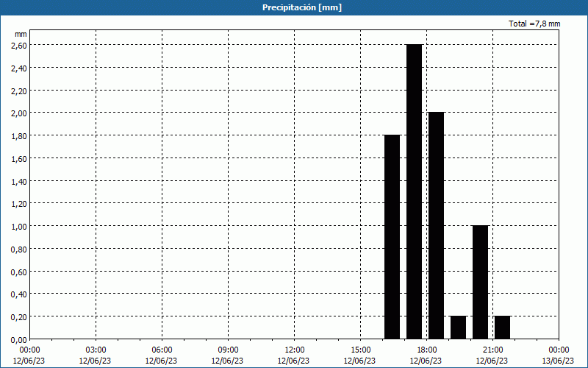Image resolution: width=588 pixels, height=368 pixels.
Task: Click the 12:00 time axis label
Action: 295,350
